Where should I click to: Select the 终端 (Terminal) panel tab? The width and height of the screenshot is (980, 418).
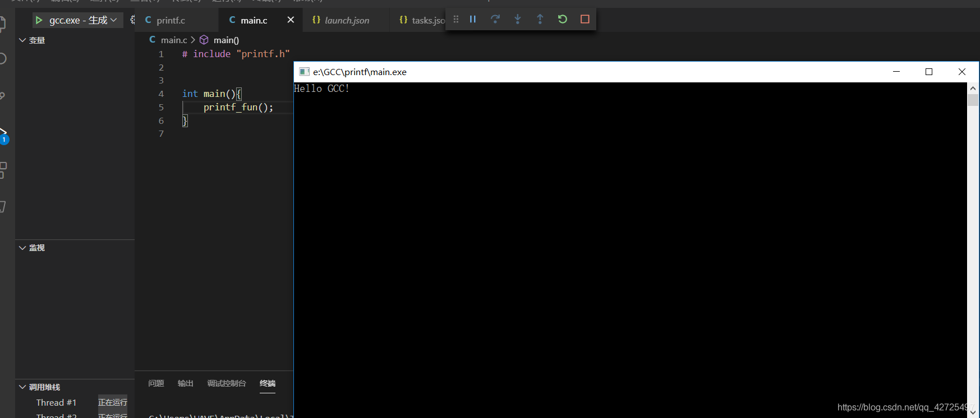tap(268, 383)
